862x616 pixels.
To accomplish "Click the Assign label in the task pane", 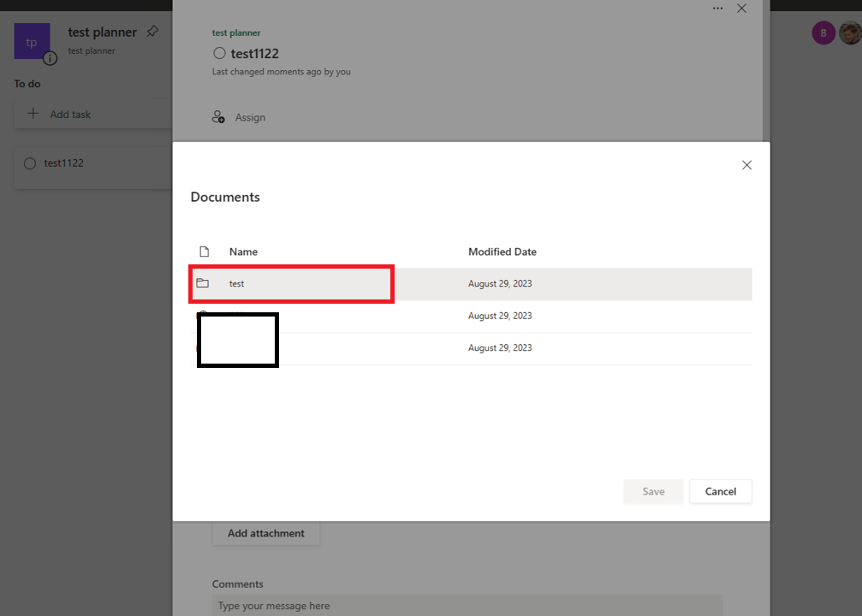I will pyautogui.click(x=250, y=117).
